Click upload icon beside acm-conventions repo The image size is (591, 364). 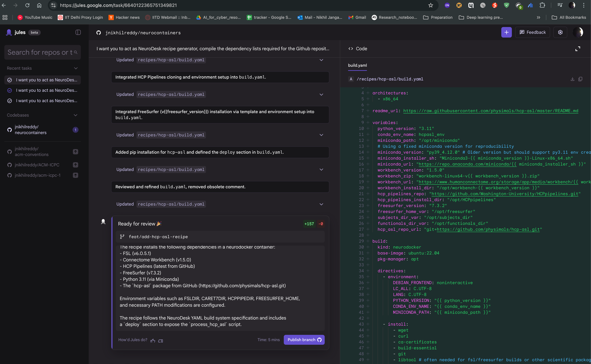pyautogui.click(x=76, y=152)
